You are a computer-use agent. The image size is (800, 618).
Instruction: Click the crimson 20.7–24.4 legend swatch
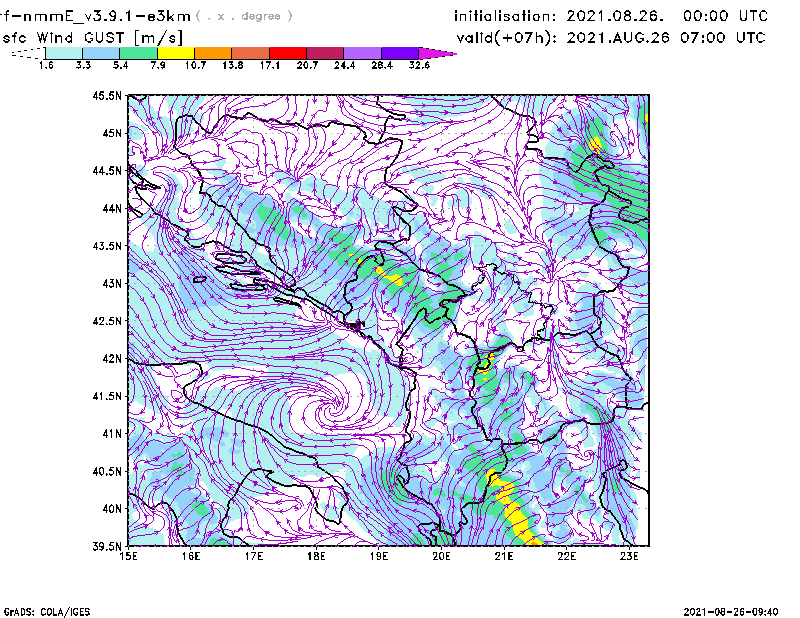click(x=325, y=53)
